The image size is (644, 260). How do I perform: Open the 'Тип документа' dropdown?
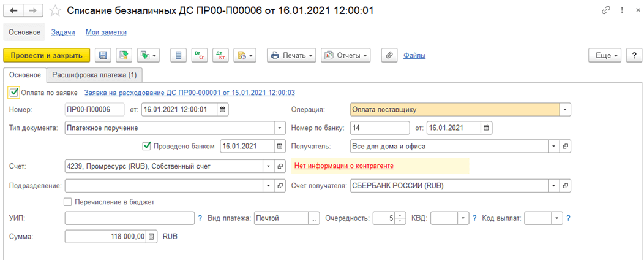click(x=280, y=128)
